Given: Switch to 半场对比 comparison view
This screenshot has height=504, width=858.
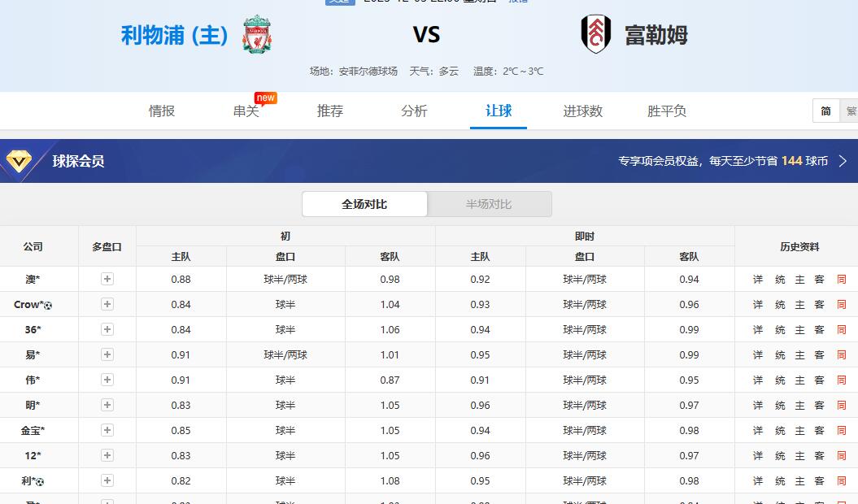Looking at the screenshot, I should tap(490, 204).
